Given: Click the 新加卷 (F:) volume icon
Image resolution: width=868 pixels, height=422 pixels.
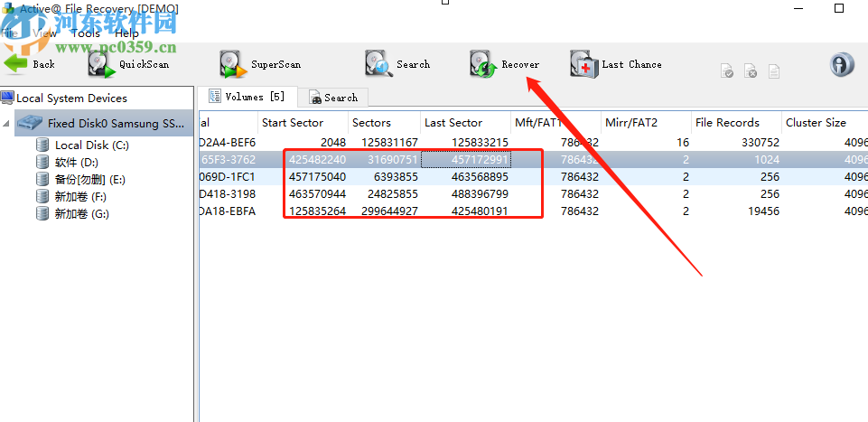Looking at the screenshot, I should point(42,196).
